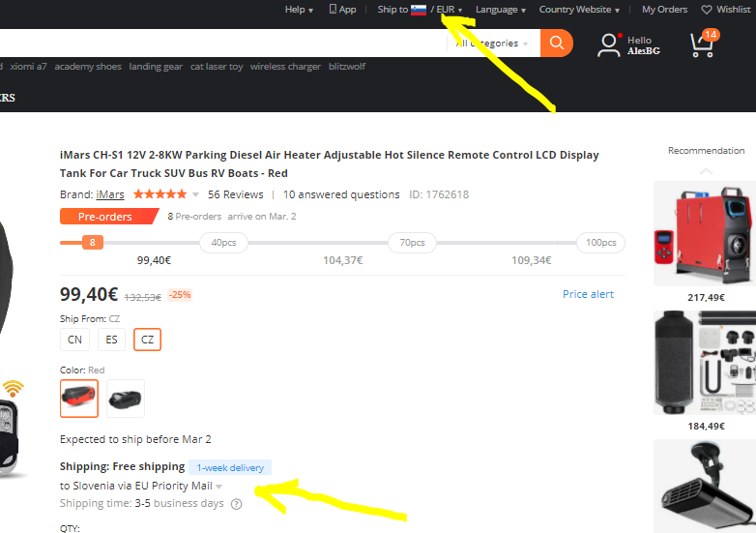Open the EUR currency dropdown
Viewport: 756px width, 533px height.
point(449,10)
